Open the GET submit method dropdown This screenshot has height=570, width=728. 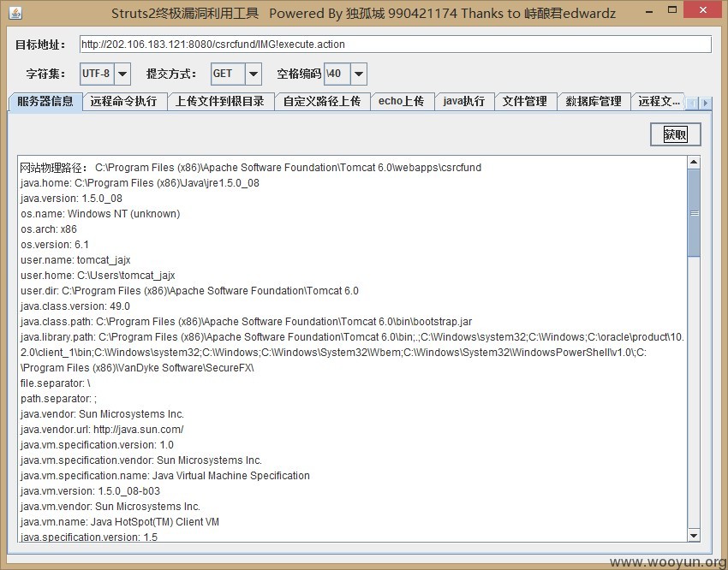[253, 74]
